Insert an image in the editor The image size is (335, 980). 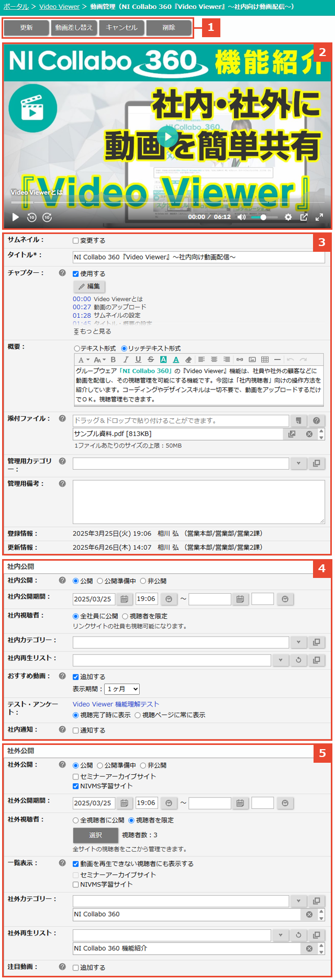pos(252,360)
